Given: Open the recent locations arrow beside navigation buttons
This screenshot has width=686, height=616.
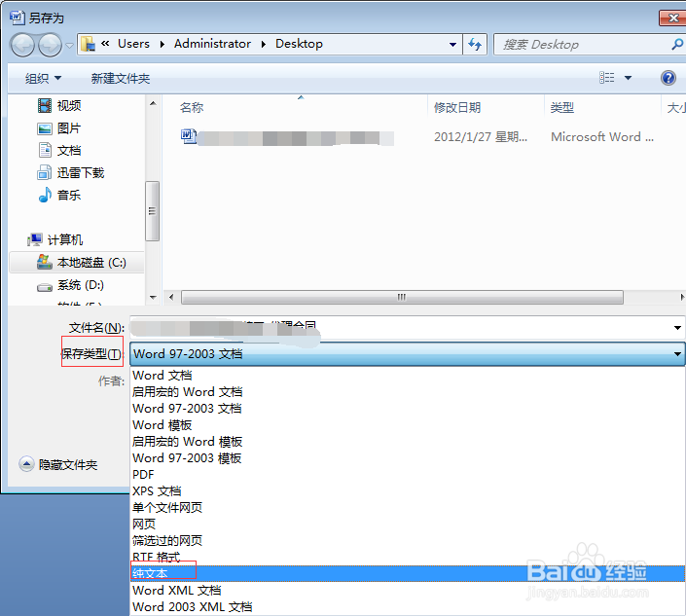Looking at the screenshot, I should [69, 45].
